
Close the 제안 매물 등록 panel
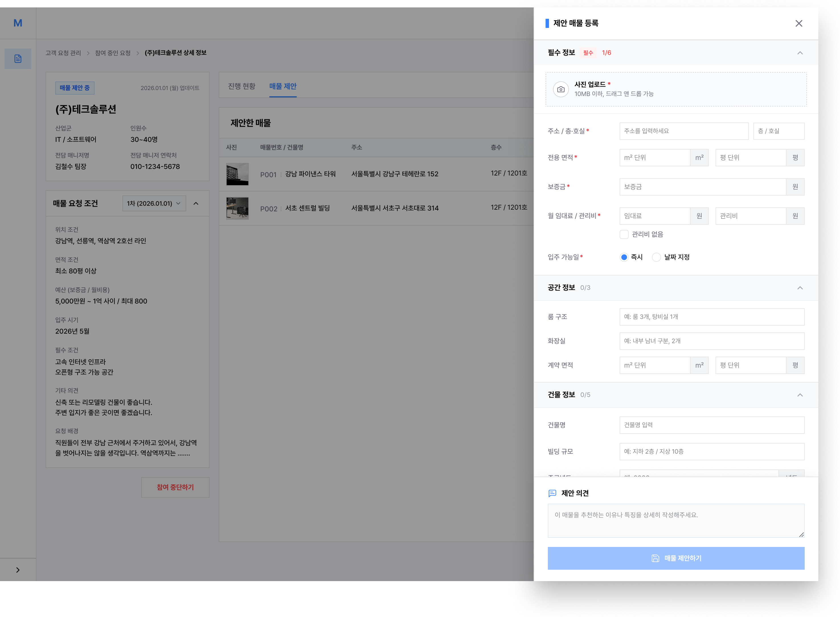pos(798,24)
